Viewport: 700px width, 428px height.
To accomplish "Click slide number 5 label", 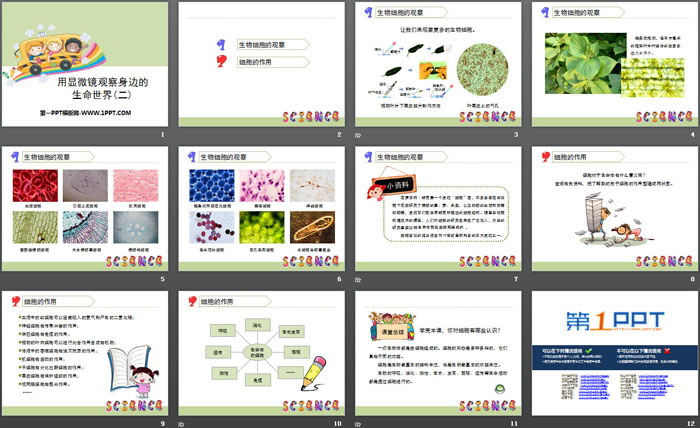I will pos(162,279).
